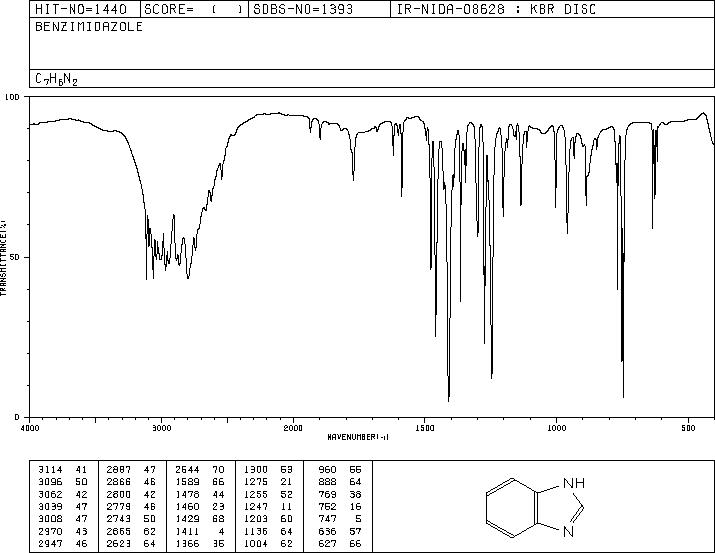
Task: Select the SDBS-NO=1393 label
Action: coord(303,9)
